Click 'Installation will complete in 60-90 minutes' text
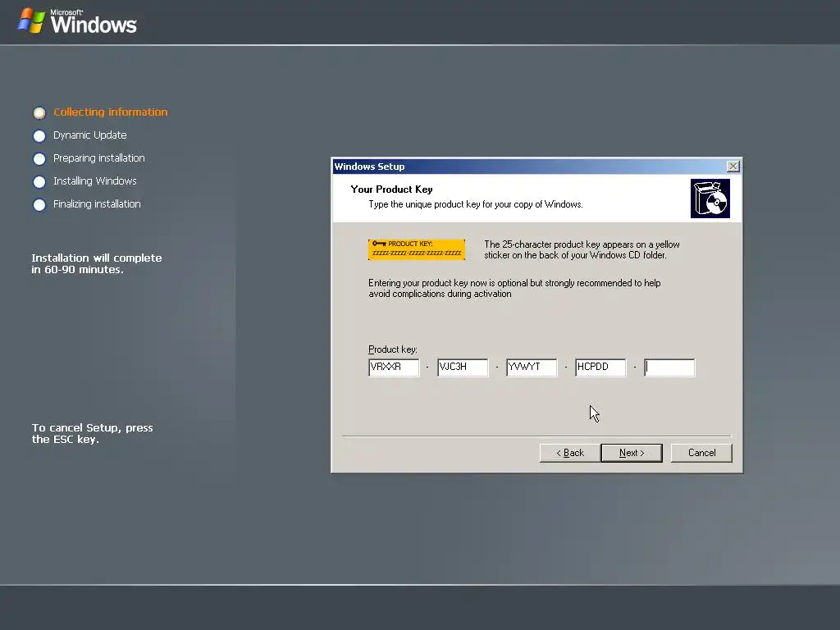The image size is (840, 630). pos(97,263)
